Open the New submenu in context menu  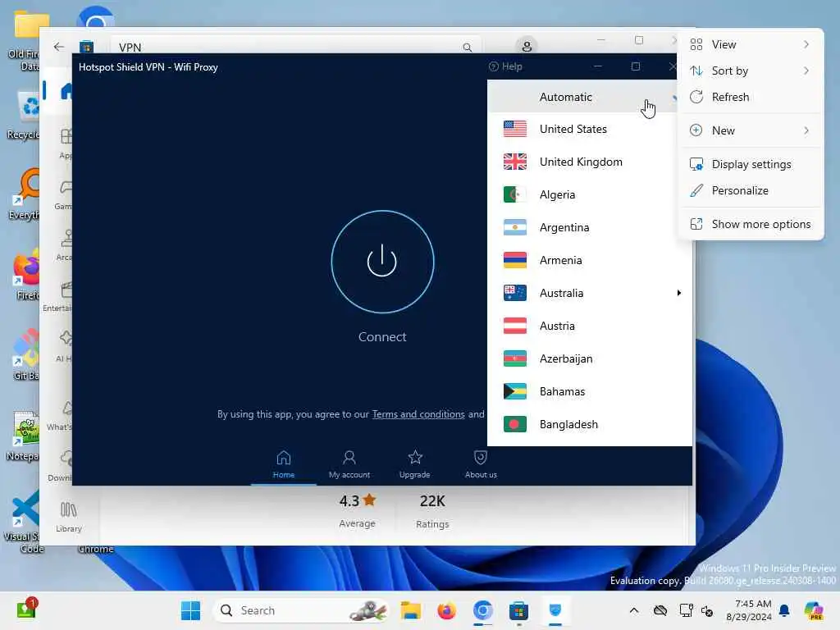[750, 130]
